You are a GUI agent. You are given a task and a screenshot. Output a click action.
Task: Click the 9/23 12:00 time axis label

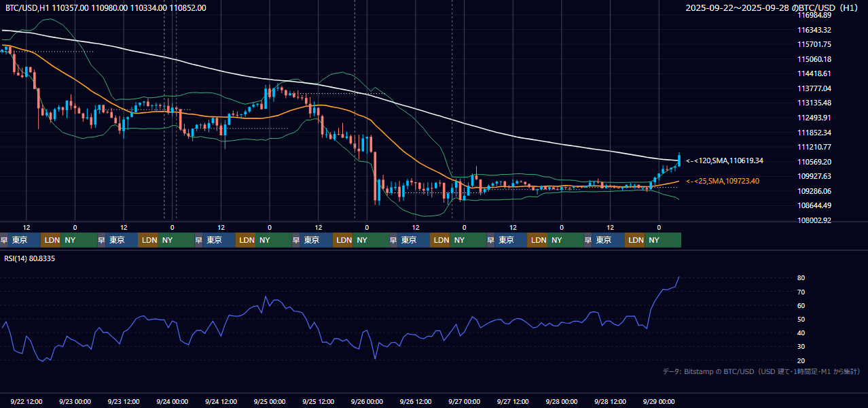pos(124,402)
